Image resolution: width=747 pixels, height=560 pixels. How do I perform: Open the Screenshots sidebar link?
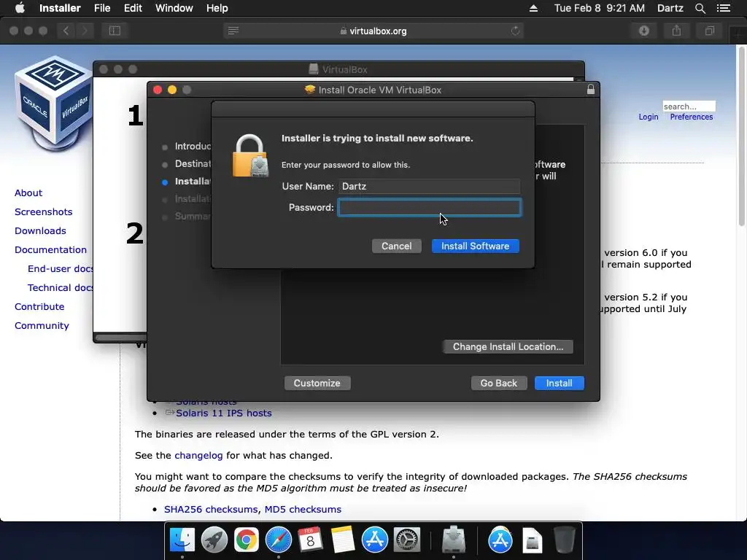coord(43,212)
